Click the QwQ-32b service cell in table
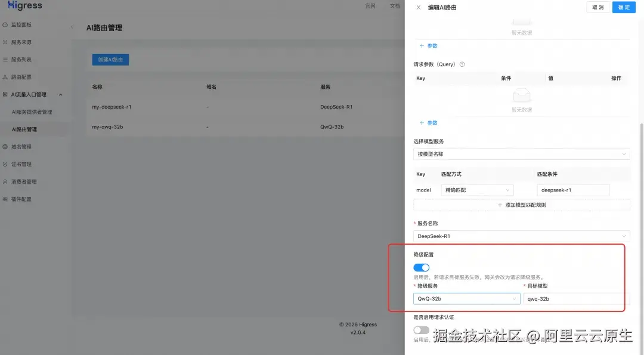Viewport: 644px width, 355px height. [332, 127]
